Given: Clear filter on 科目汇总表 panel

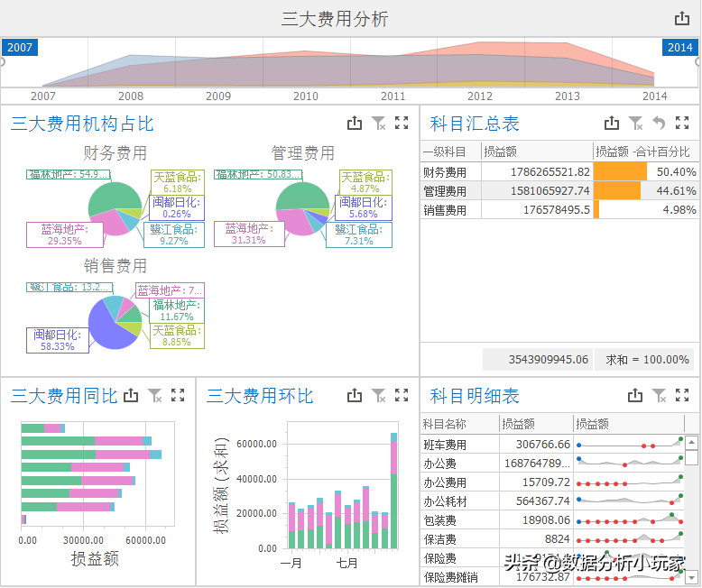Looking at the screenshot, I should click(x=636, y=124).
